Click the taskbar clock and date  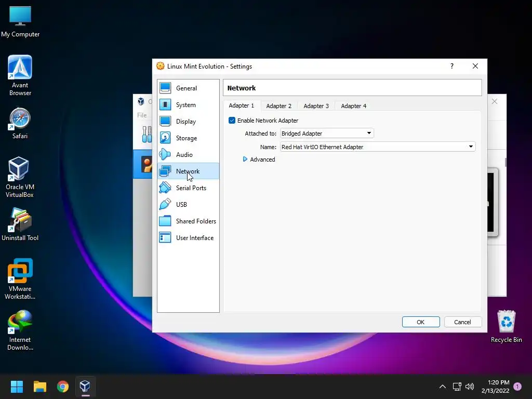(x=495, y=387)
